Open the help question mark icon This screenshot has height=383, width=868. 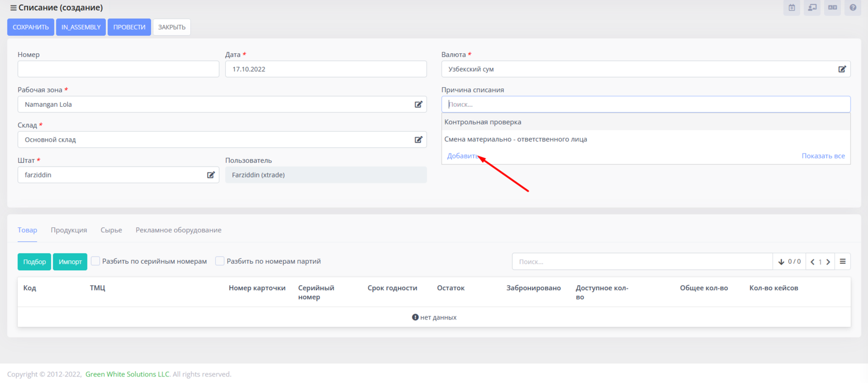pos(853,8)
